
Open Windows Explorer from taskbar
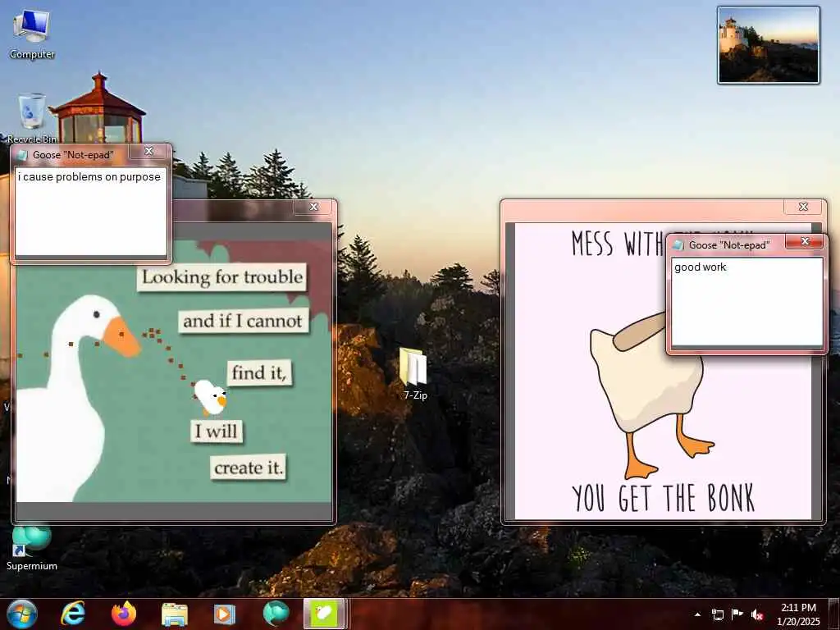pos(174,614)
